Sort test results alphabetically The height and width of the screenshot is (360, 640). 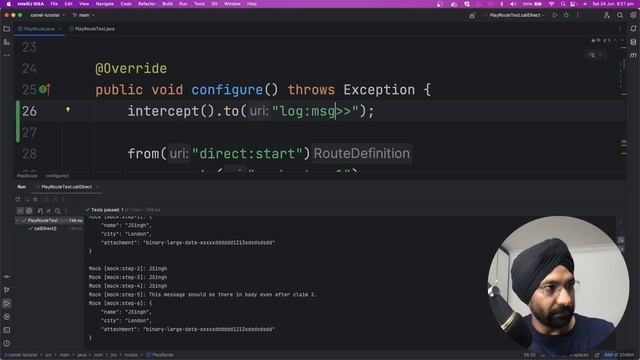(40, 211)
